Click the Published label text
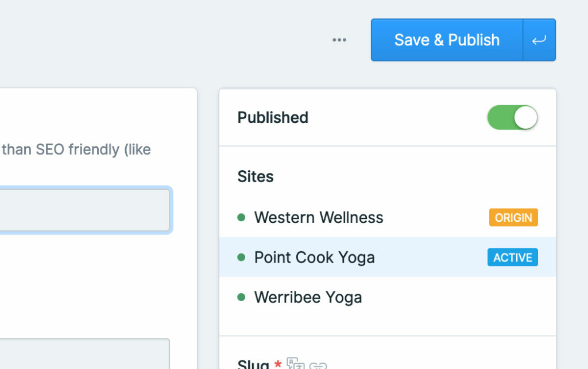This screenshot has width=588, height=369. coord(273,117)
